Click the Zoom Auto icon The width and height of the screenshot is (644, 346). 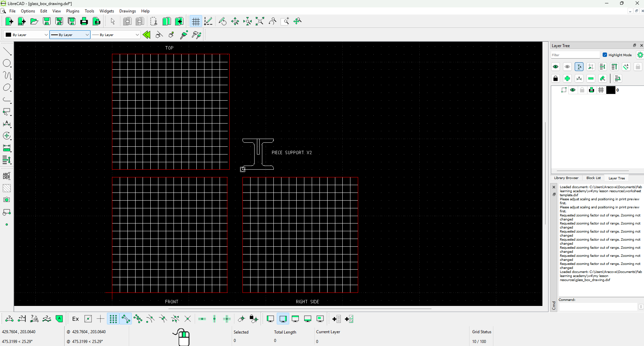tap(260, 22)
